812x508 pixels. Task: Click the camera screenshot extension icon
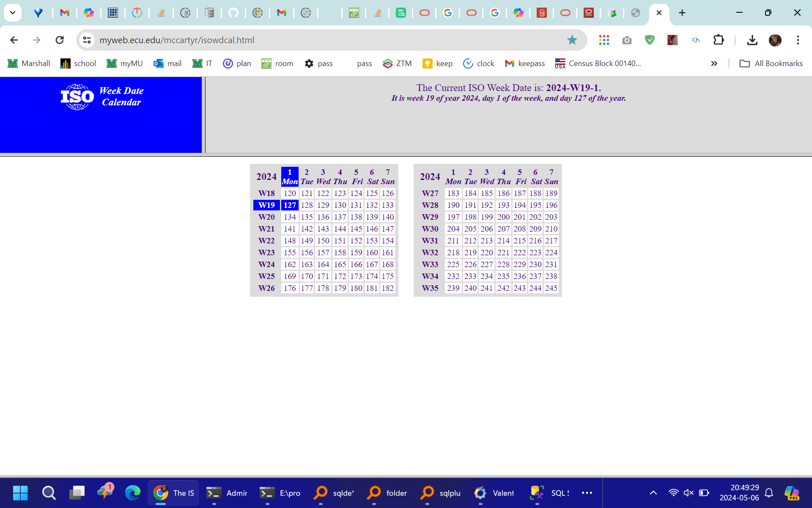[627, 40]
